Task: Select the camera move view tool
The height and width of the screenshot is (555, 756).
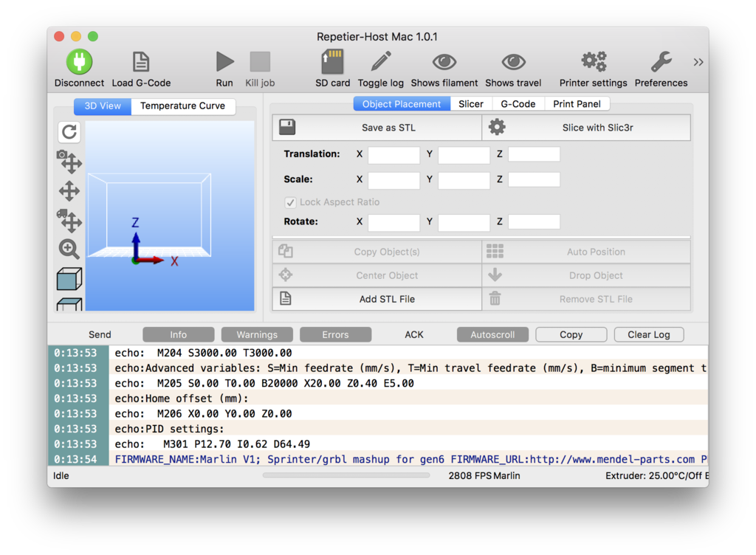Action: click(69, 162)
